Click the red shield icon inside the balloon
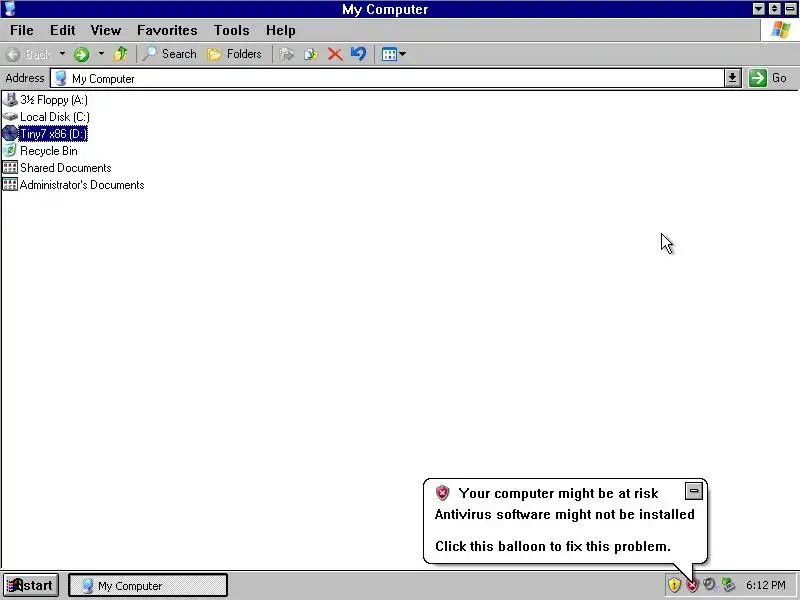Image resolution: width=800 pixels, height=600 pixels. coord(442,492)
